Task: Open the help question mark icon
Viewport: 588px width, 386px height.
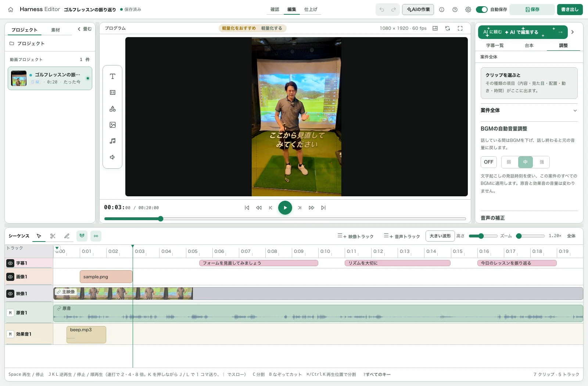Action: (x=455, y=10)
